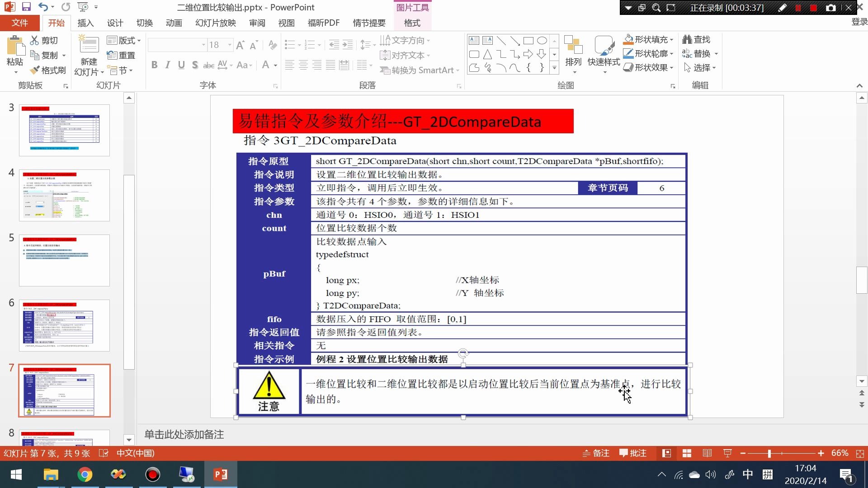Create a new slide (新建幻灯片)

(89, 55)
